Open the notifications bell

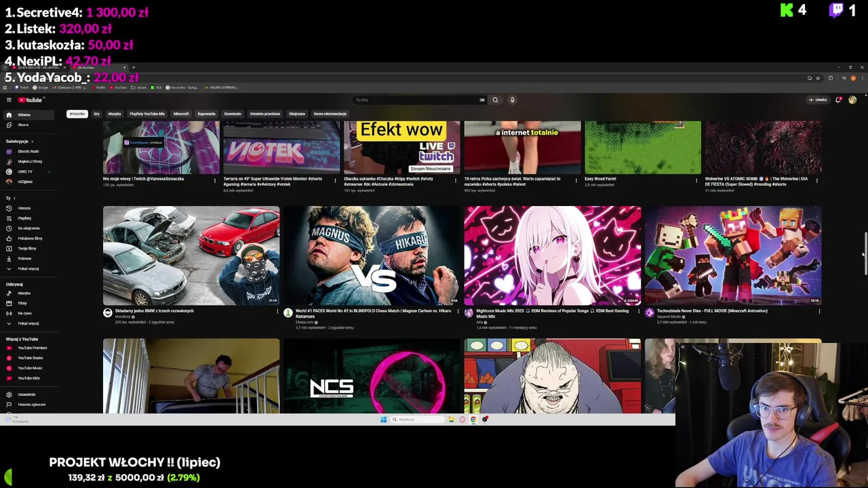[x=839, y=100]
